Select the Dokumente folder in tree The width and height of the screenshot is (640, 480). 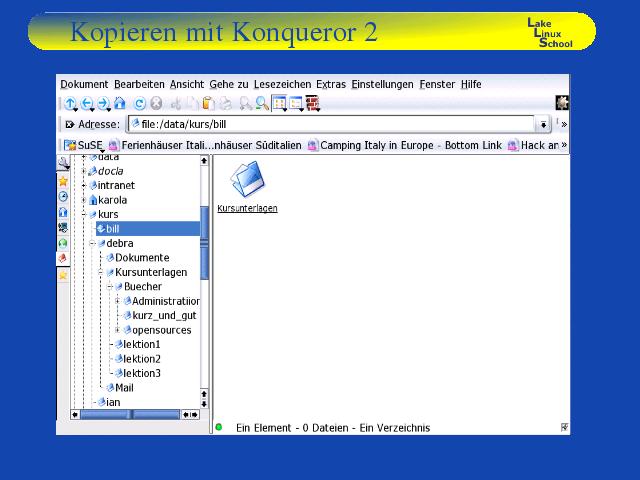click(138, 258)
